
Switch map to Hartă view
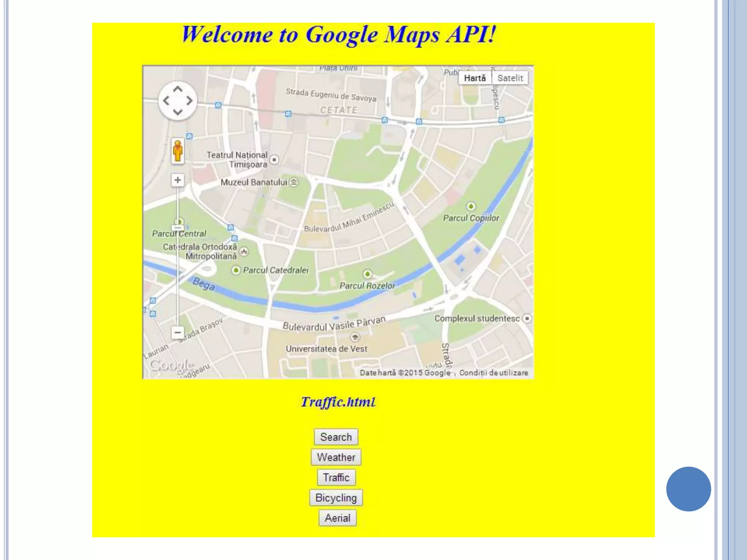[475, 78]
